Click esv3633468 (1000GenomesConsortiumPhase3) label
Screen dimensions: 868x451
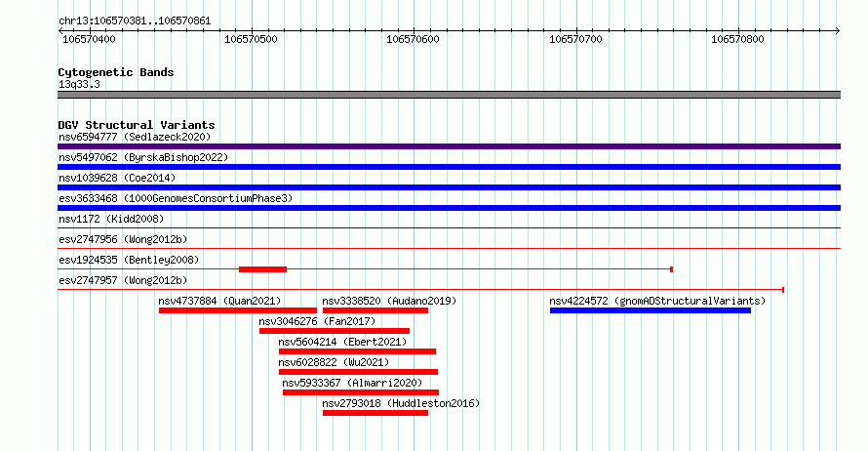click(x=176, y=198)
